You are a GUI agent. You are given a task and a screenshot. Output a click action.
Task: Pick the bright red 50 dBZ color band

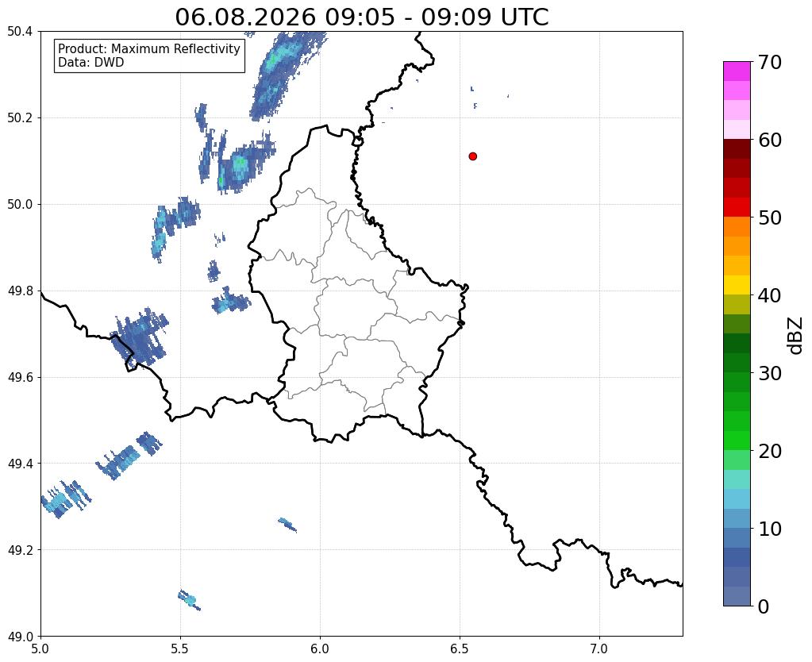[737, 207]
